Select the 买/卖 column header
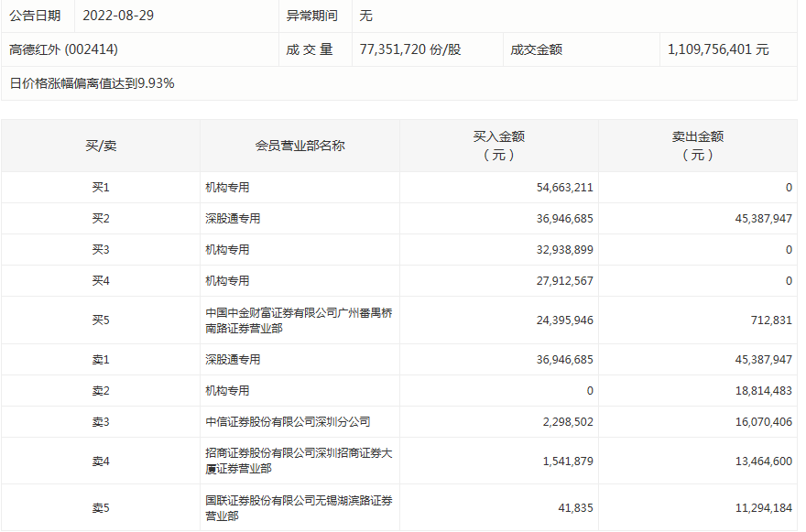Viewport: 806px width, 532px height. [x=101, y=146]
